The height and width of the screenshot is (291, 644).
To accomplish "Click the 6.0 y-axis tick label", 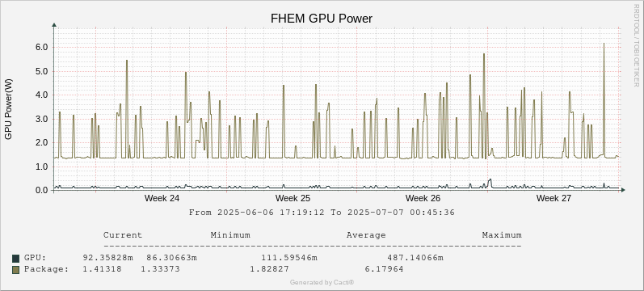I will [x=42, y=47].
